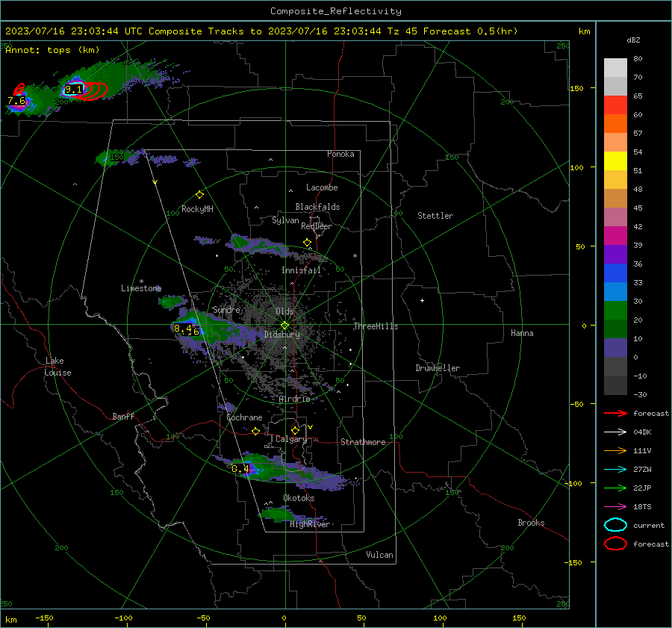Click the Vulcan town label
The width and height of the screenshot is (672, 628).
click(x=379, y=555)
